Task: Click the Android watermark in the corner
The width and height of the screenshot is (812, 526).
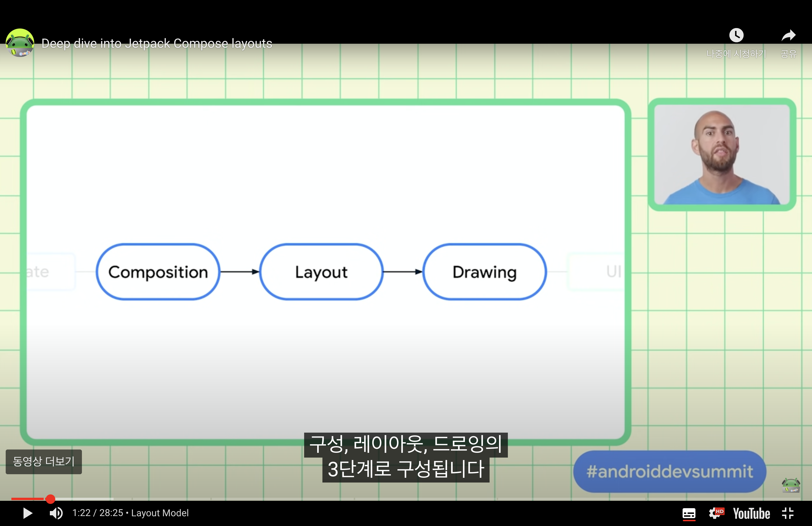Action: (x=790, y=485)
